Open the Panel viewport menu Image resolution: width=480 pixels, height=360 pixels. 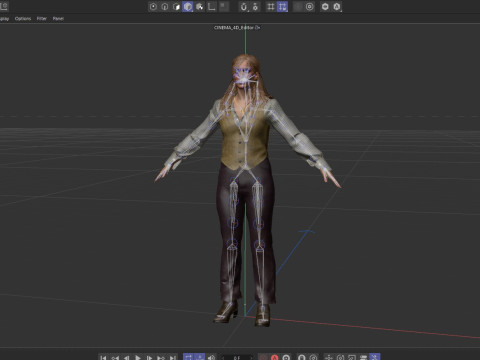(x=58, y=19)
